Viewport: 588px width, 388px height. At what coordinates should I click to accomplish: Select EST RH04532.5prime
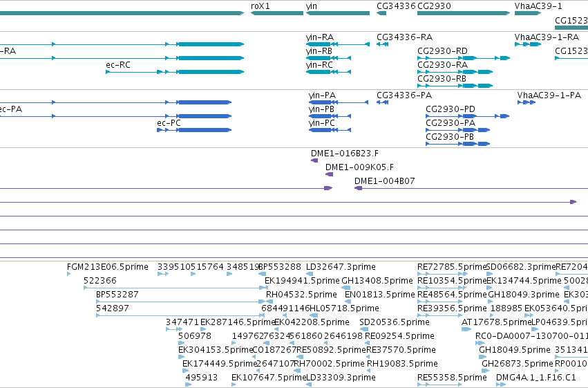click(269, 302)
